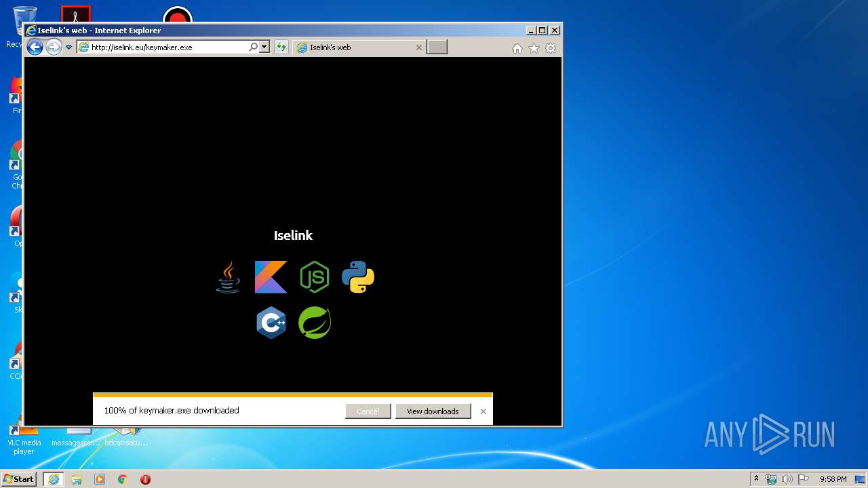Click the '100% of keymaker.exe downloaded' text

(172, 411)
